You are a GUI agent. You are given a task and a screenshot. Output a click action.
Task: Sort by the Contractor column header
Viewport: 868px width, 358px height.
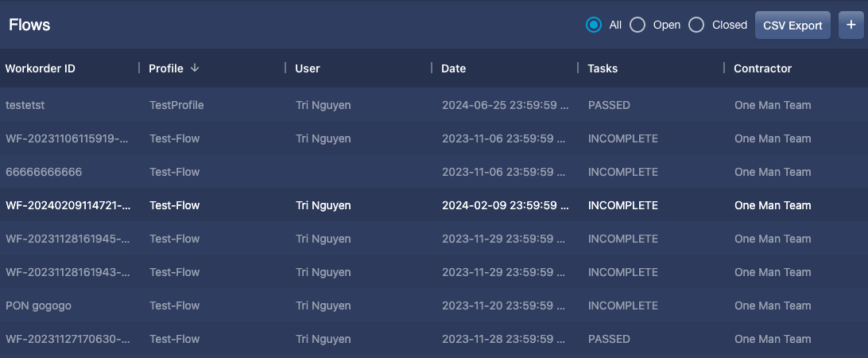click(763, 68)
